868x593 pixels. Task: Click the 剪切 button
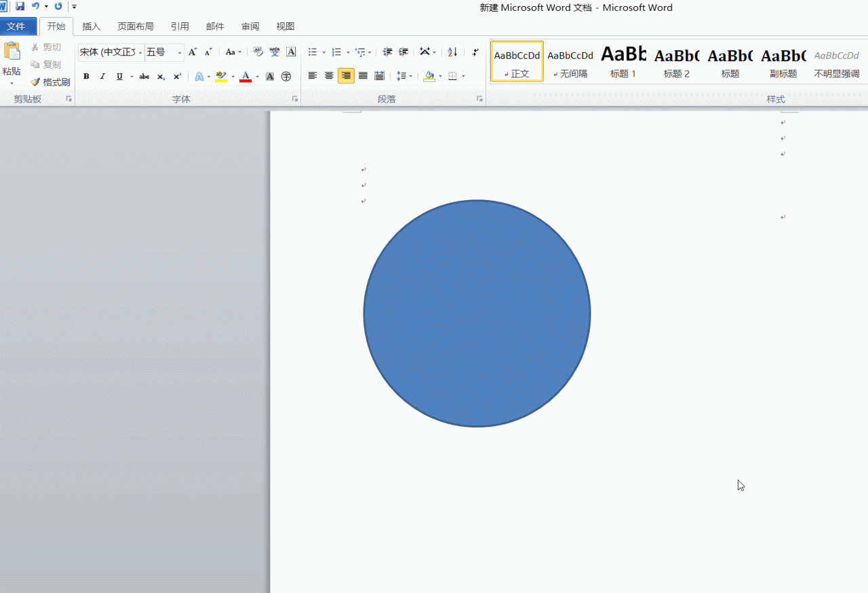46,47
